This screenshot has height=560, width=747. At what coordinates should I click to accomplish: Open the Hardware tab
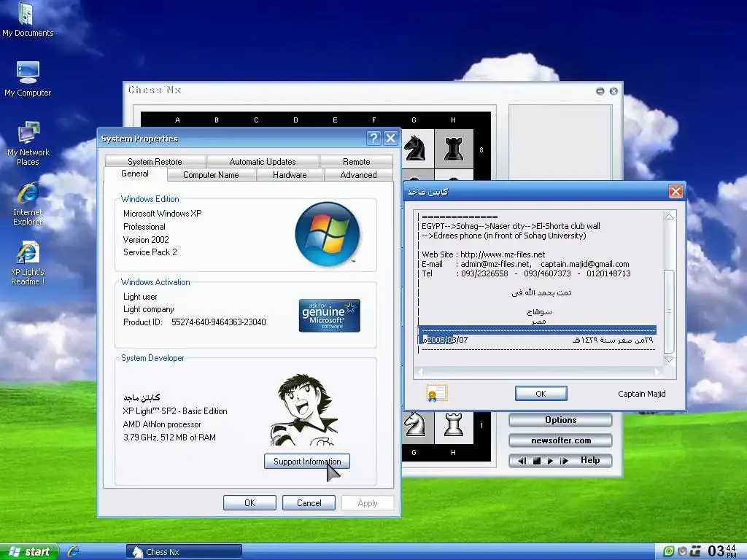[x=290, y=175]
